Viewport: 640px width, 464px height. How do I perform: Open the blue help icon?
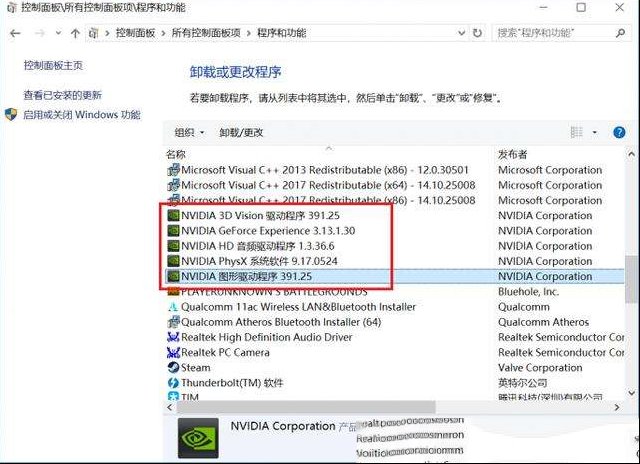pos(619,132)
